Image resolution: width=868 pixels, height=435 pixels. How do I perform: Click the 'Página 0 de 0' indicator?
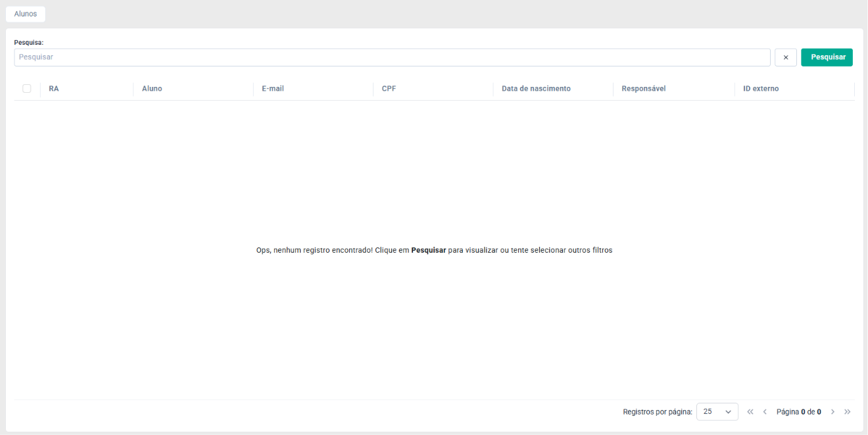pos(798,412)
